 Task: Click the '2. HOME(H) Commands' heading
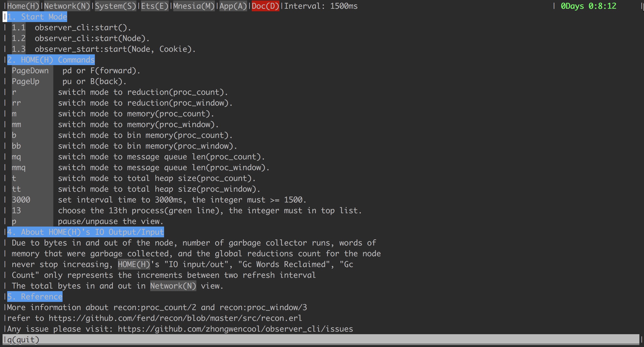coord(51,60)
